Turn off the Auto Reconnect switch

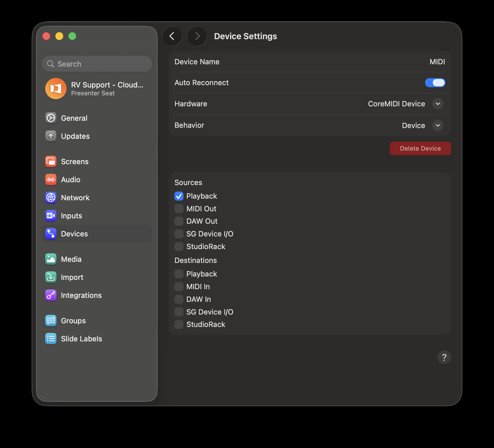[435, 83]
